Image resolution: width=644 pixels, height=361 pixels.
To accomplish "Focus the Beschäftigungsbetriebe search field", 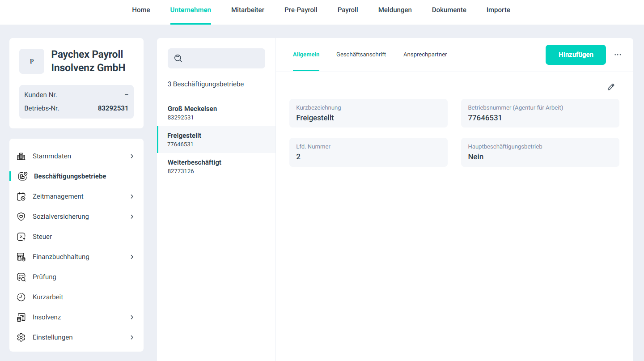I will pos(224,59).
